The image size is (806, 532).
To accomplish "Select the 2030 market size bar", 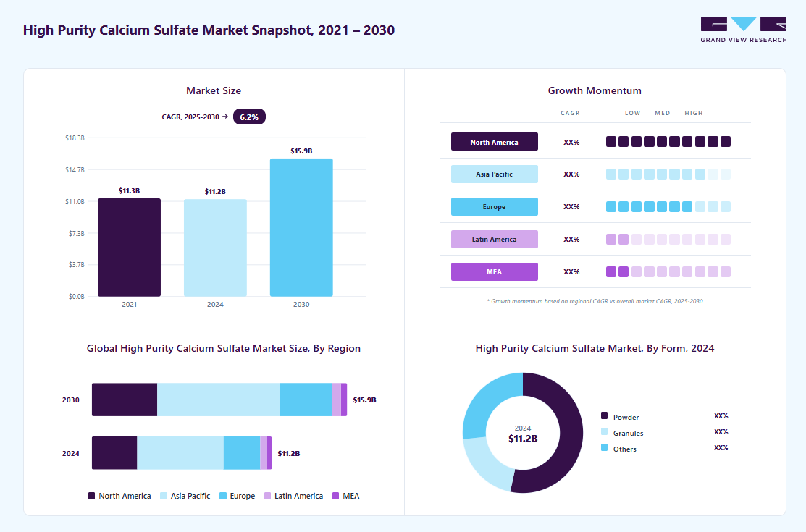I will [x=301, y=228].
